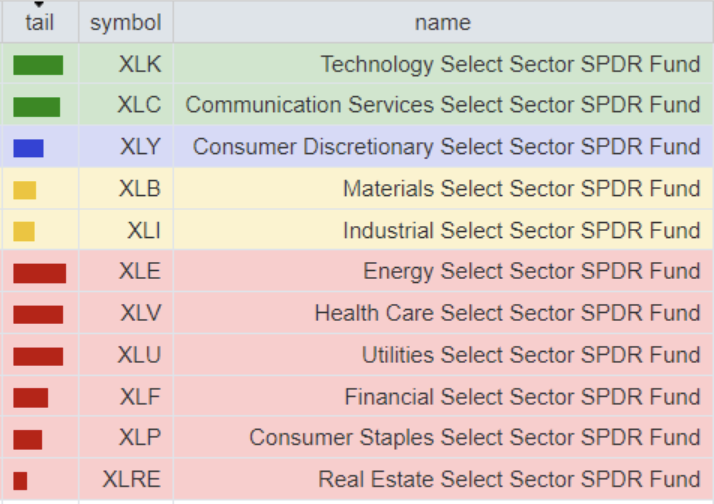This screenshot has height=504, width=714.
Task: Click the green tail bar for XLK
Action: [x=38, y=65]
